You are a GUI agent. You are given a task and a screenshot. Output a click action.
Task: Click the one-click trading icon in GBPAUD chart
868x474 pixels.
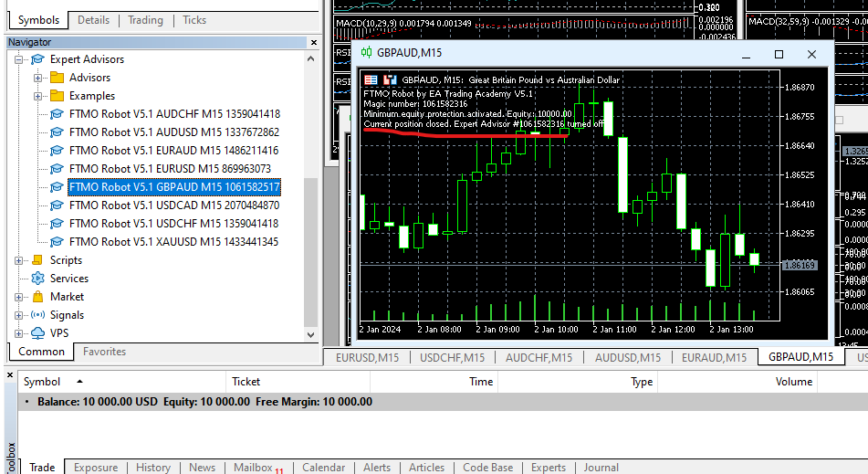[x=391, y=79]
